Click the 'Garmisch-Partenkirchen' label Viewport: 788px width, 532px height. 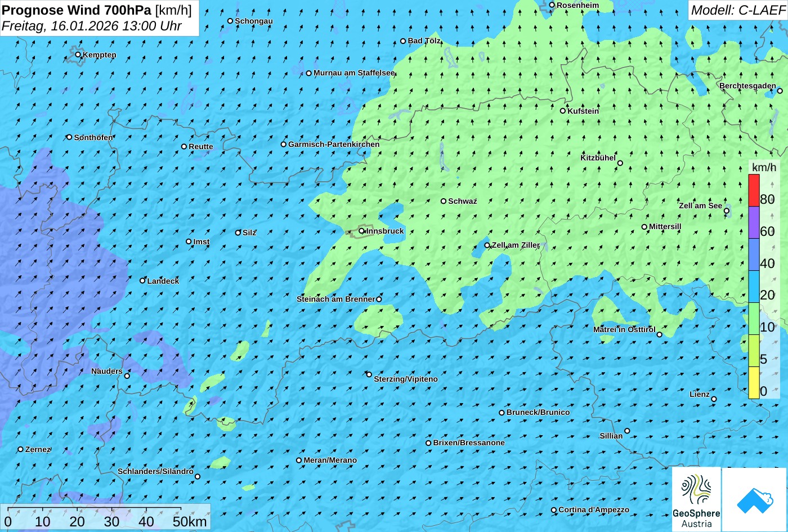334,144
